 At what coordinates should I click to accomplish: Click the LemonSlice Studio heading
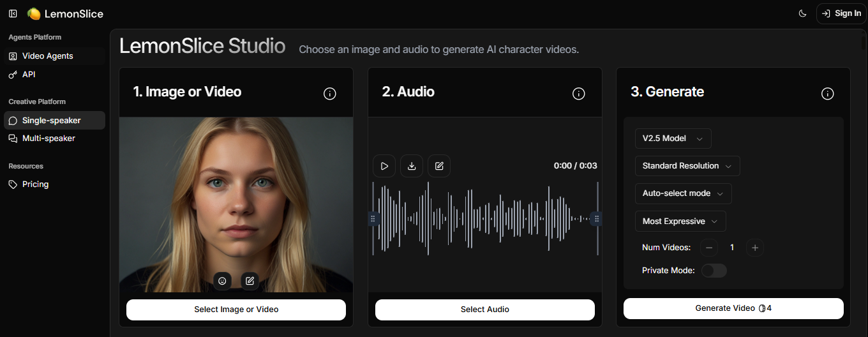[x=202, y=46]
